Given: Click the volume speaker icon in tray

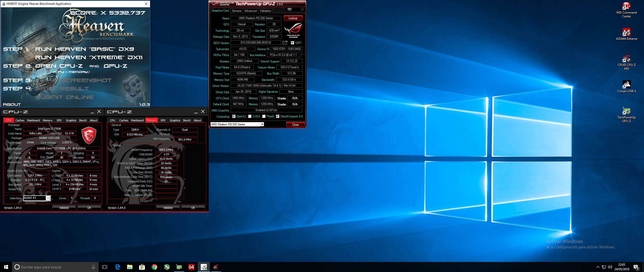Looking at the screenshot, I should [x=610, y=267].
